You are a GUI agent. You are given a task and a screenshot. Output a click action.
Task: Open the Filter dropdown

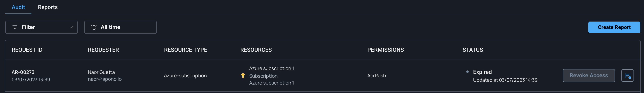pos(41,27)
